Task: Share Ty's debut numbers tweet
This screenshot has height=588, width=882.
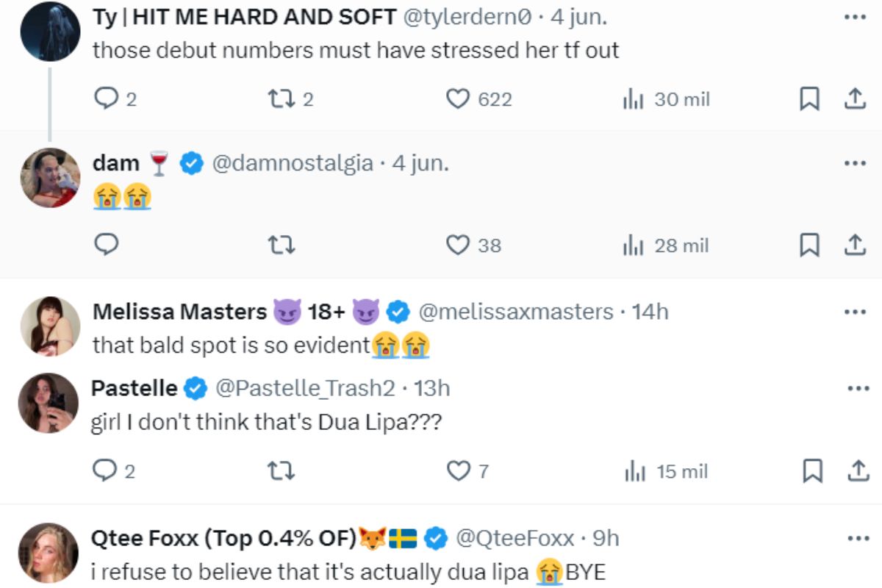Action: (854, 98)
